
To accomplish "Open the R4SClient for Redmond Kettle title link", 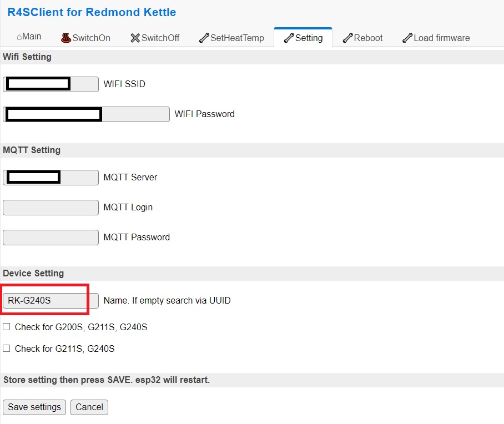I will point(92,12).
